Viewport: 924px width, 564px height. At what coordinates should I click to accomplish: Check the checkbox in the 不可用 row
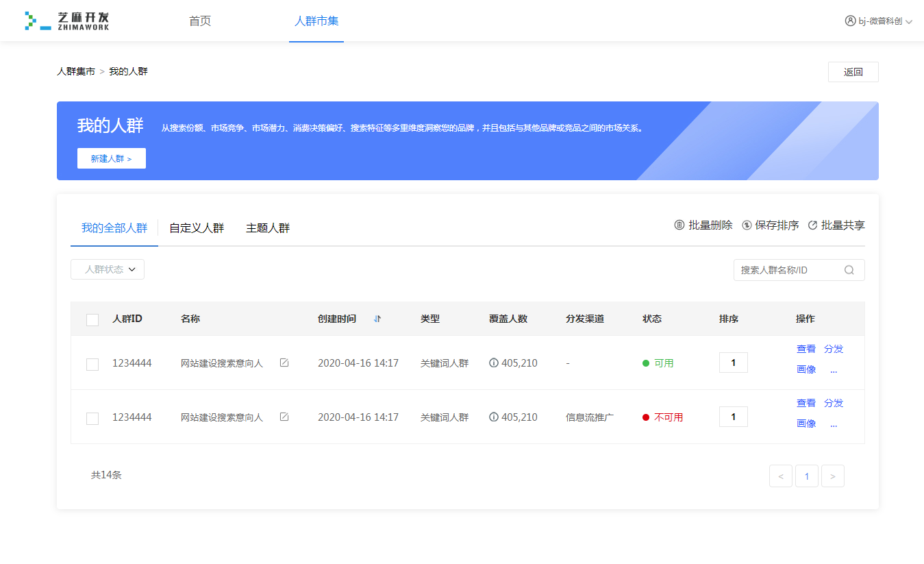coord(92,418)
